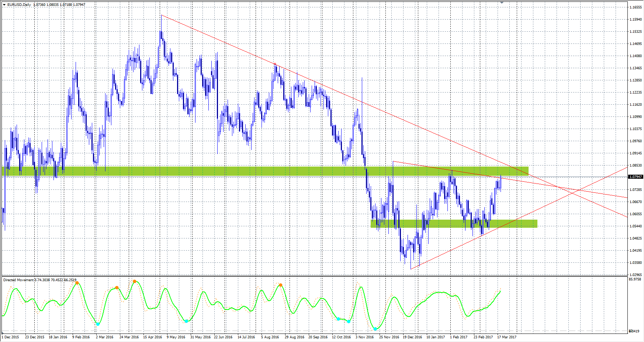
Task: Click the 24 Mar 2016 date label
Action: click(x=129, y=337)
